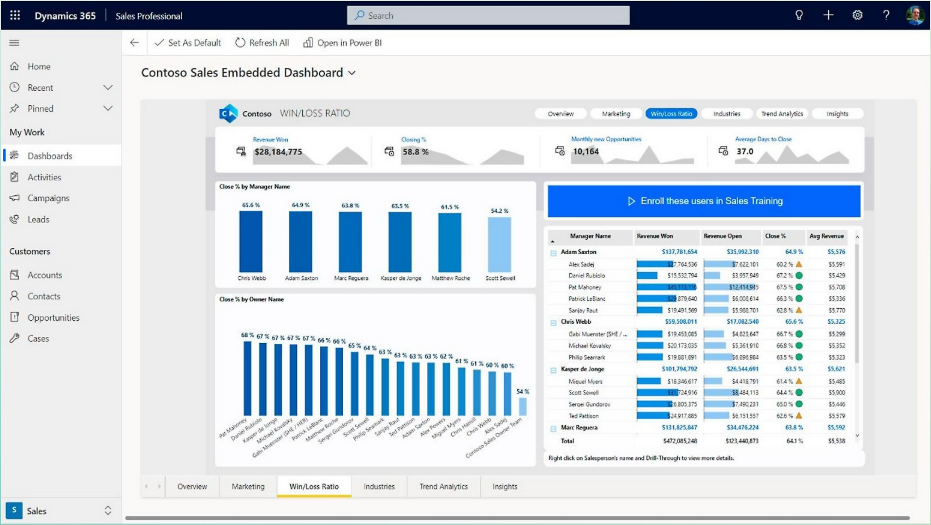Image resolution: width=931 pixels, height=525 pixels.
Task: Expand the Pinned section chevron
Action: point(108,109)
